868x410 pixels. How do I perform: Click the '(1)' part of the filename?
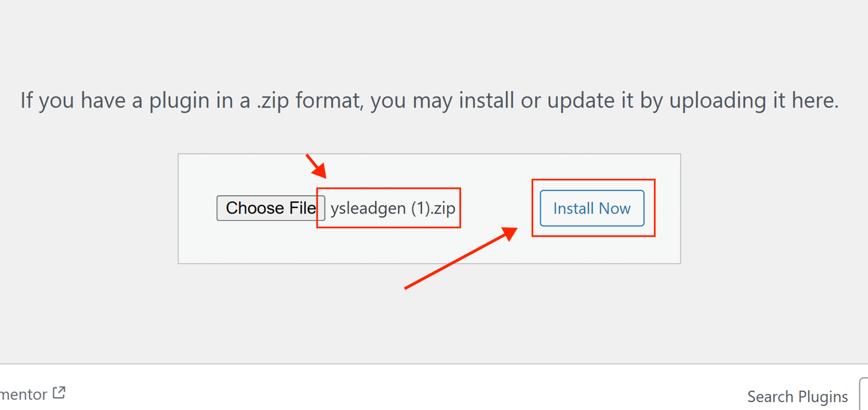coord(420,208)
